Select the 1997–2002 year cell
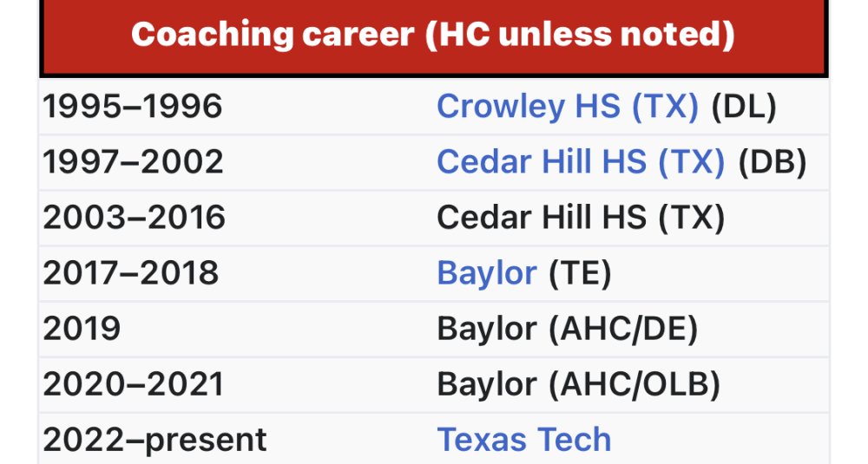Viewport: 868px width, 464px height. point(133,162)
